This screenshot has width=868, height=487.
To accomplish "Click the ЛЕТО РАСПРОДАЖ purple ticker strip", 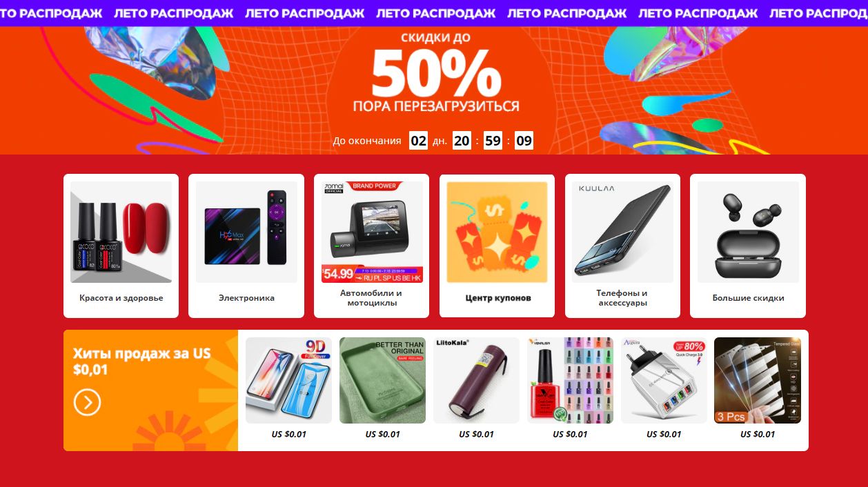I will (434, 13).
